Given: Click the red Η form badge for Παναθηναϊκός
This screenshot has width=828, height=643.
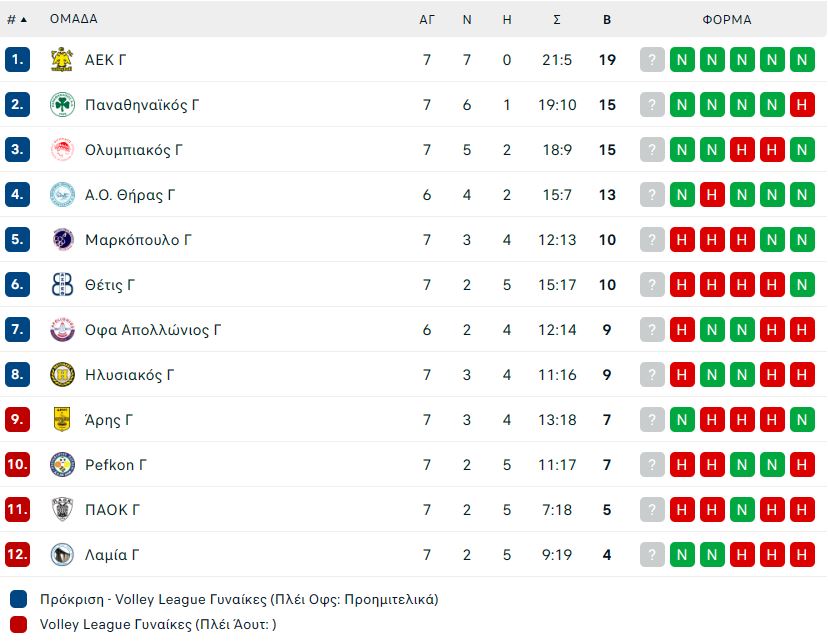Looking at the screenshot, I should coord(802,105).
